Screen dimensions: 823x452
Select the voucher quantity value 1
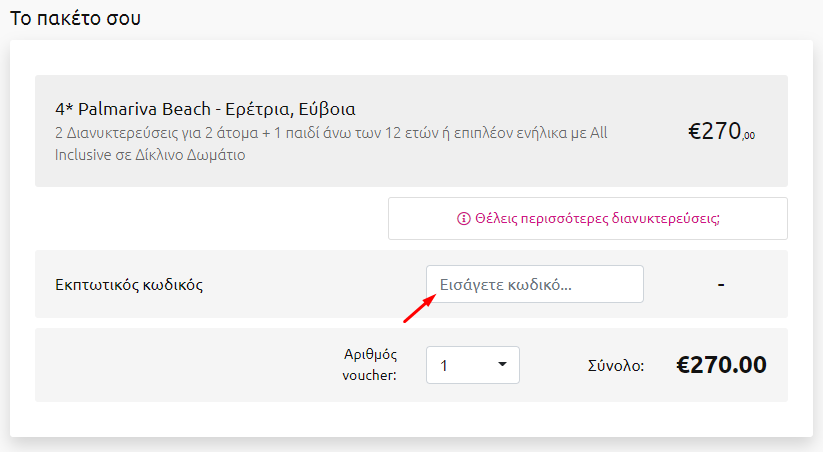[x=444, y=365]
